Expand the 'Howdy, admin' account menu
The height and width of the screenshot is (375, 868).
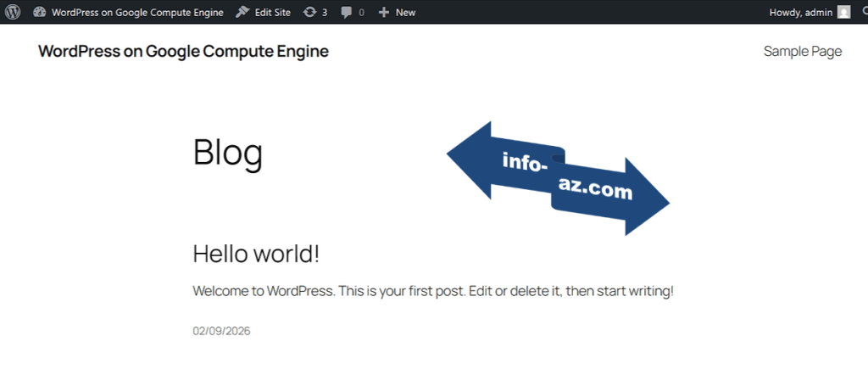pos(800,13)
